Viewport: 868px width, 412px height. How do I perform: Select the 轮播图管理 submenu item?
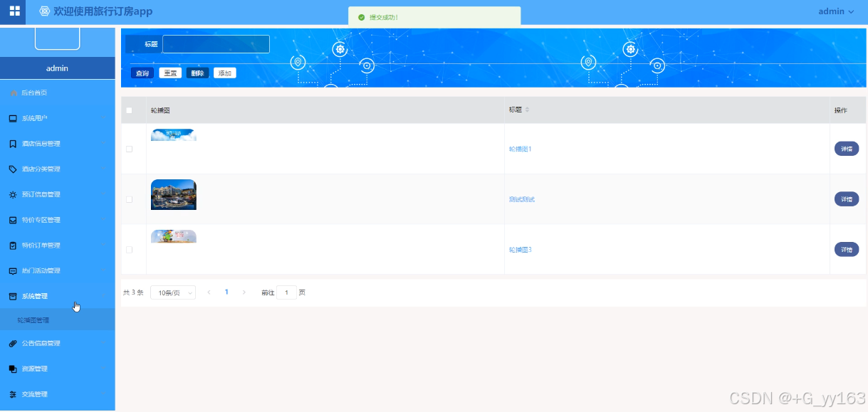(58, 320)
